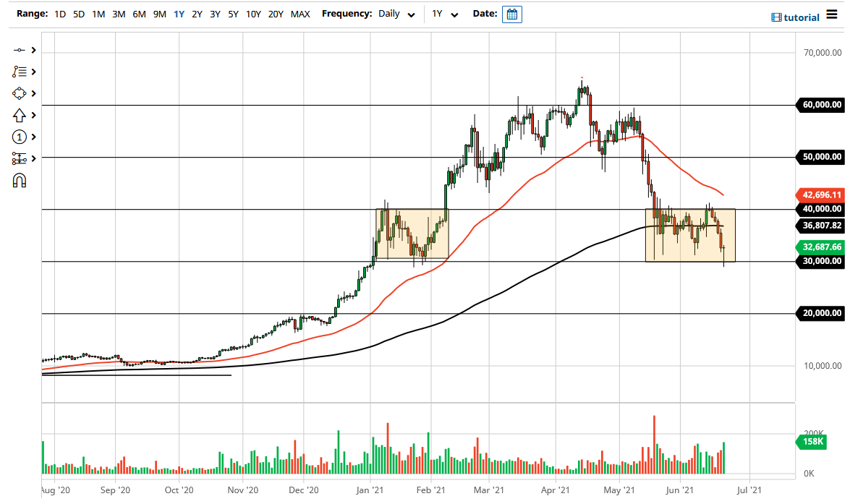
Task: Switch the range to 5D
Action: pyautogui.click(x=77, y=13)
